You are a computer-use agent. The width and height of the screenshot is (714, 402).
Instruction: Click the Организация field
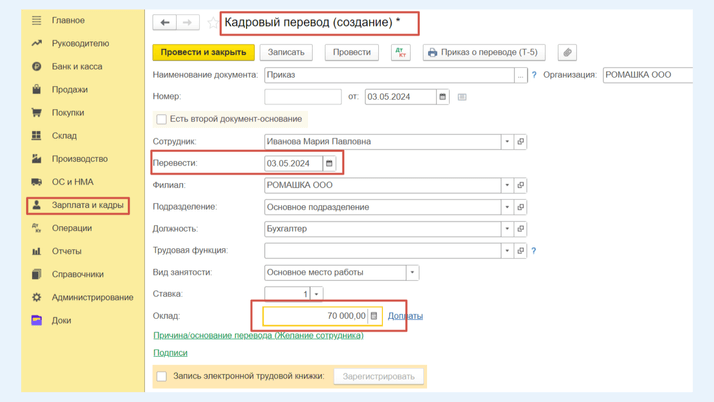648,75
